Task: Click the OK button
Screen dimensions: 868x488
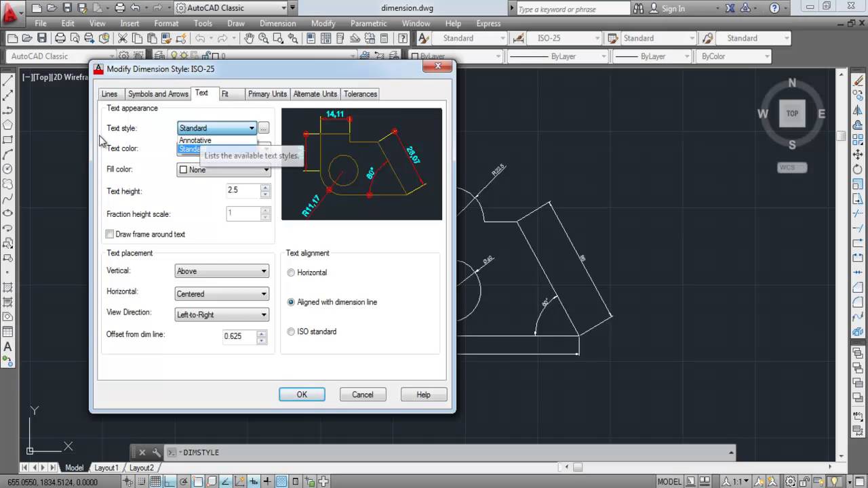Action: pos(302,394)
